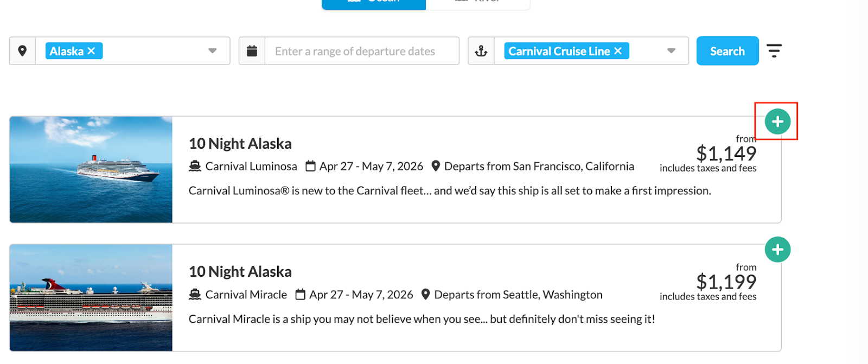Remove the Carnival Cruise Line tag

[x=618, y=51]
